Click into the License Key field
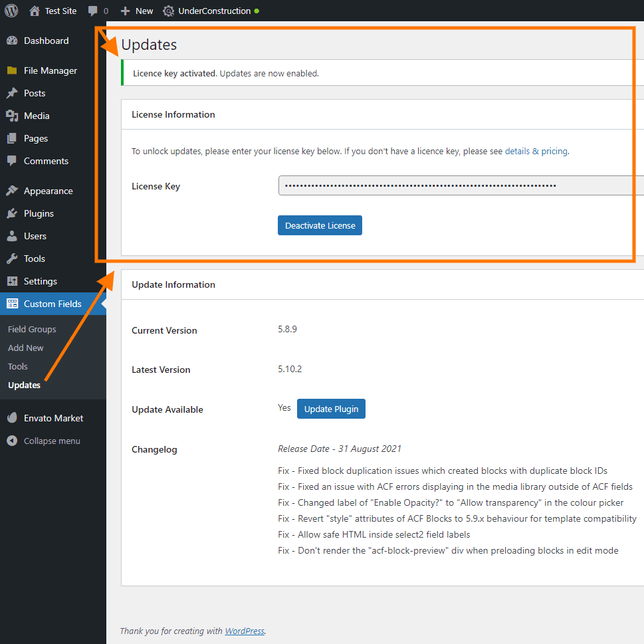The width and height of the screenshot is (644, 644). [461, 185]
